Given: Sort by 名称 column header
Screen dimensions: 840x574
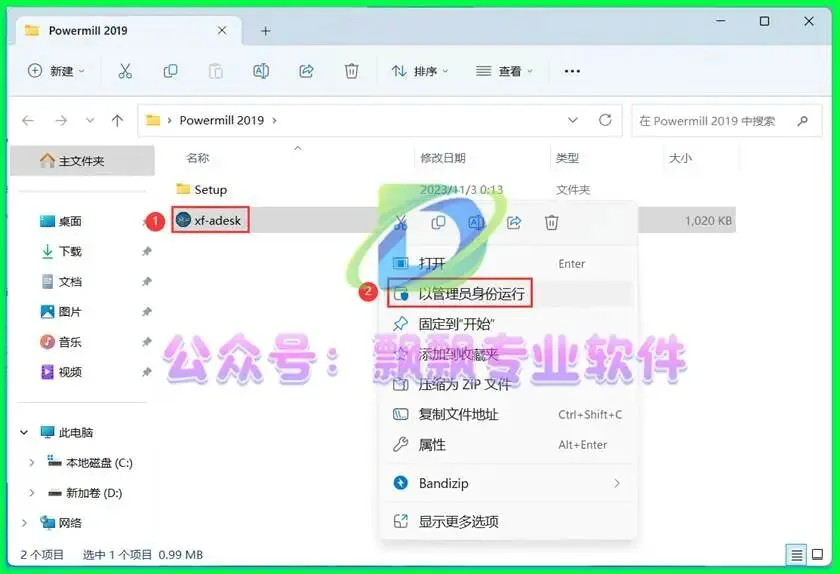Looking at the screenshot, I should point(197,158).
